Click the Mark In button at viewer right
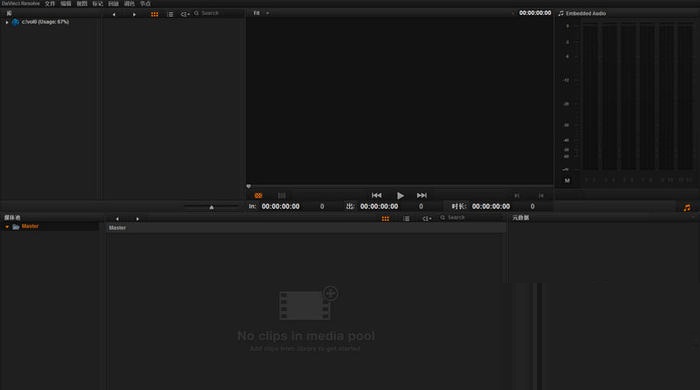The width and height of the screenshot is (700, 390). [517, 195]
